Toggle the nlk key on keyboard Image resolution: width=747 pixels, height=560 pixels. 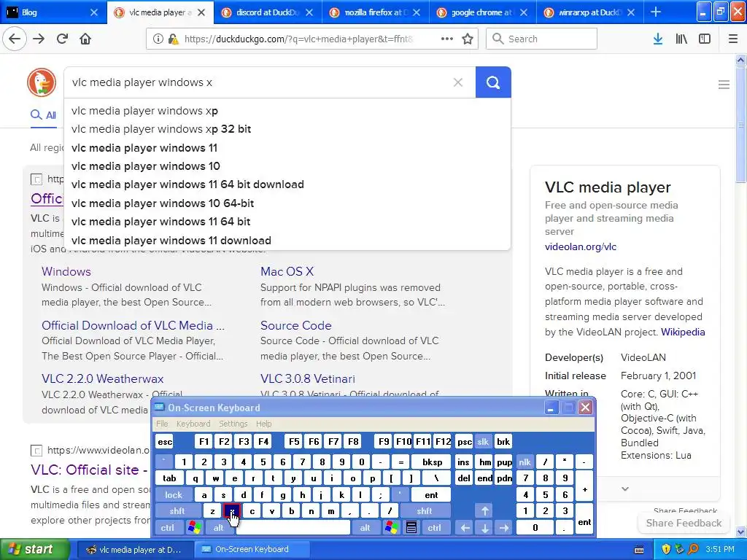click(525, 462)
